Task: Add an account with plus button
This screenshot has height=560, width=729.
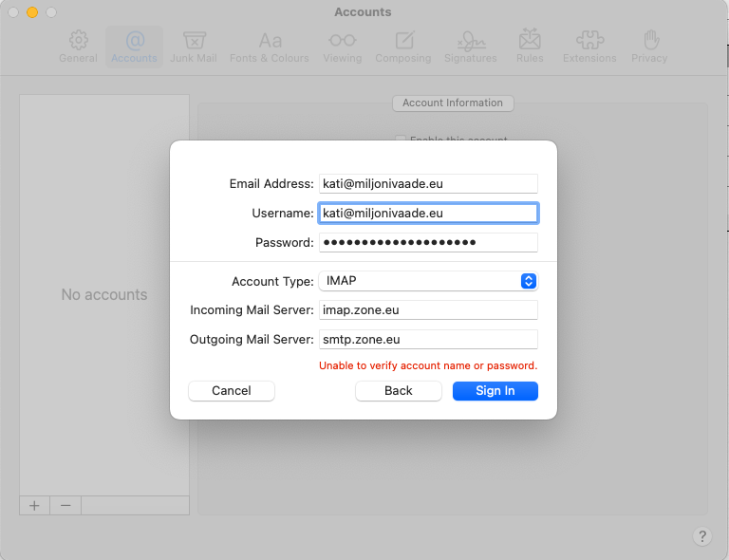Action: pos(35,506)
